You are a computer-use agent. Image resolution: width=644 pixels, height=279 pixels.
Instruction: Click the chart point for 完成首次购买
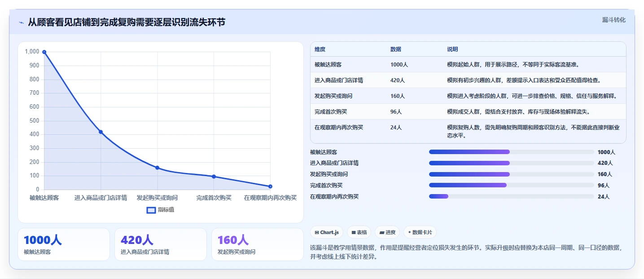[x=214, y=177]
